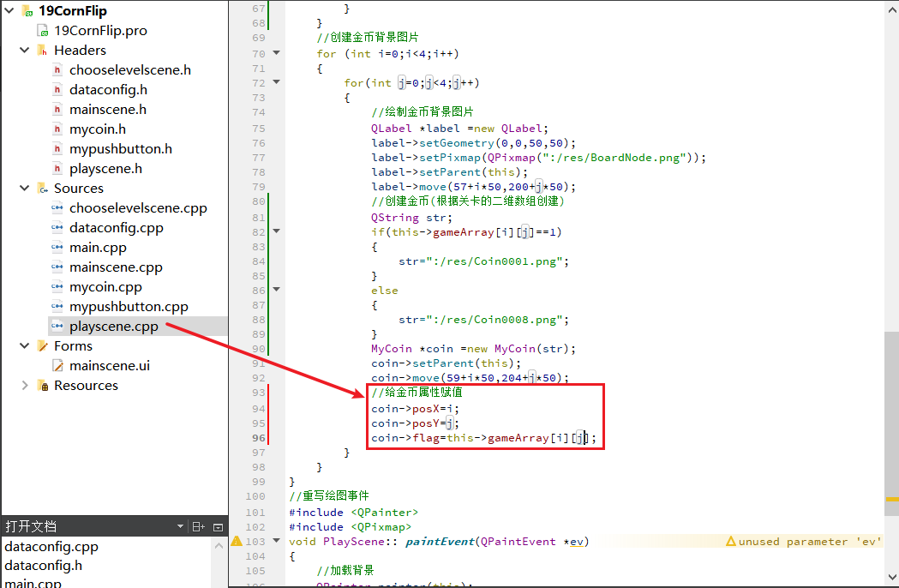899x588 pixels.
Task: Fold the if block at line 82
Action: tap(276, 231)
